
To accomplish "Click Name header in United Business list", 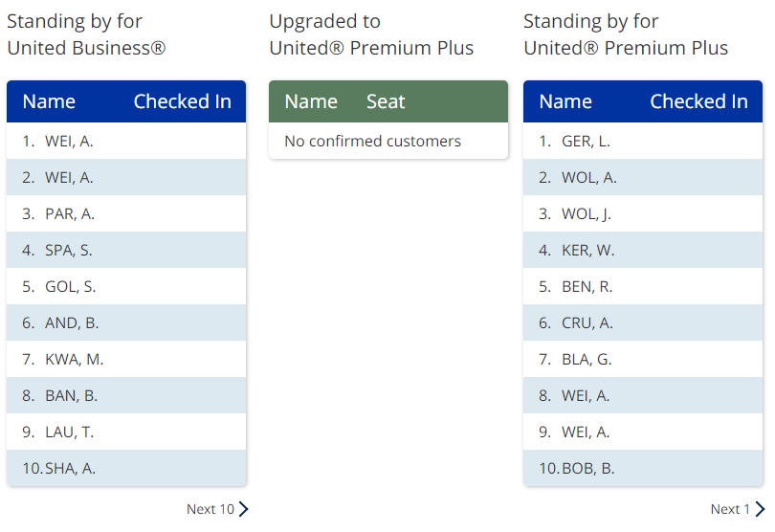I will point(49,101).
